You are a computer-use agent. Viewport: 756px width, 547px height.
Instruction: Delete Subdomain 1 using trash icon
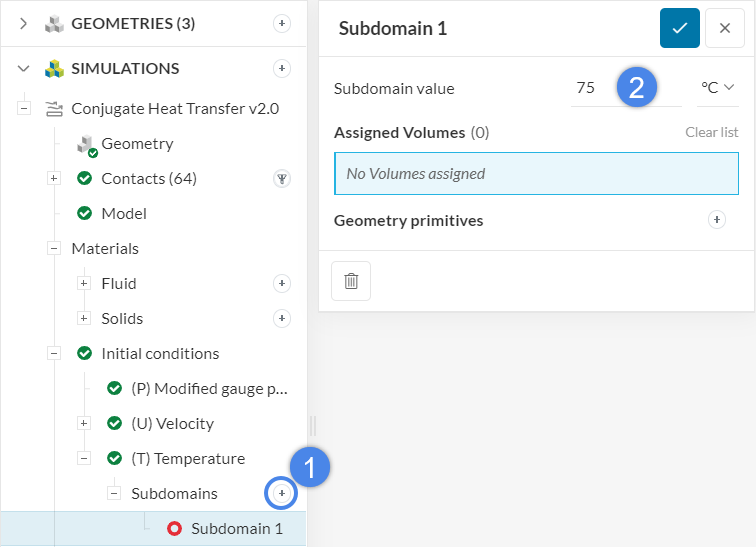click(351, 281)
